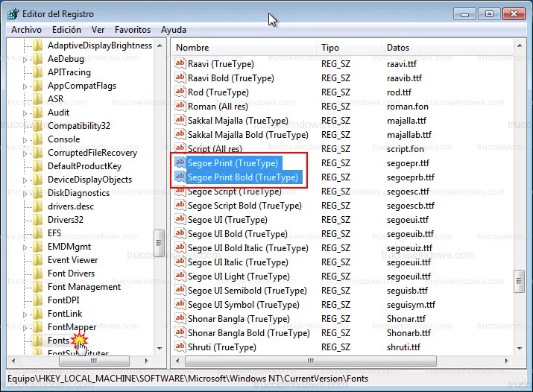Click the Shruti (TrueType) value icon

[180, 347]
